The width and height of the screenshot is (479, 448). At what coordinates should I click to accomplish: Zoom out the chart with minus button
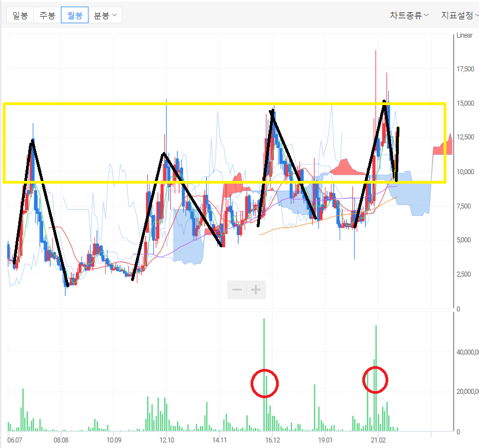(237, 289)
